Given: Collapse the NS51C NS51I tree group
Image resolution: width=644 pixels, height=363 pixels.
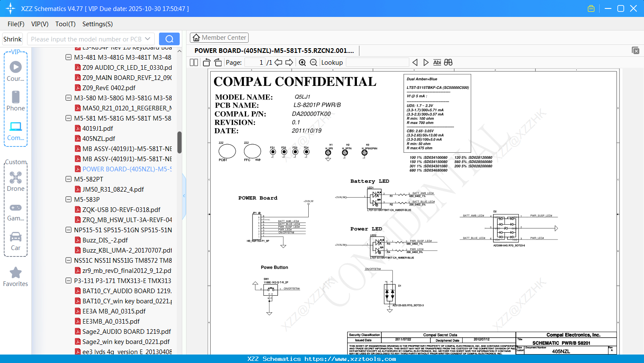Looking at the screenshot, I should click(x=69, y=260).
